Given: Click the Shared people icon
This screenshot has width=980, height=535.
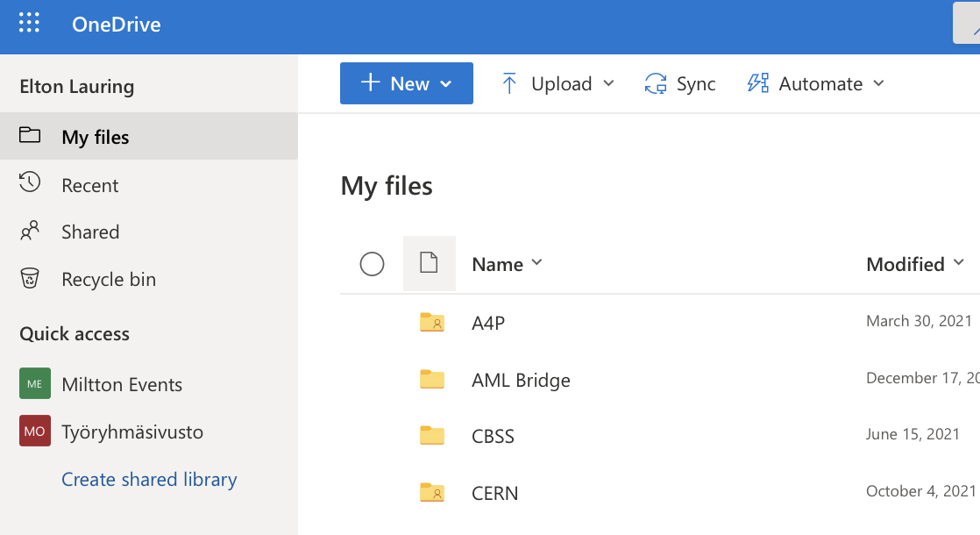Looking at the screenshot, I should coord(30,230).
